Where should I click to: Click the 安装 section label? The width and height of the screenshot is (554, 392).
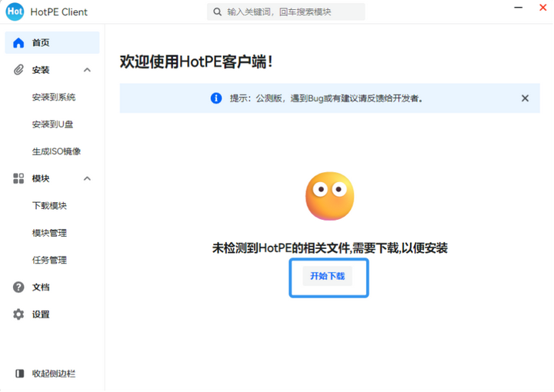(x=41, y=70)
